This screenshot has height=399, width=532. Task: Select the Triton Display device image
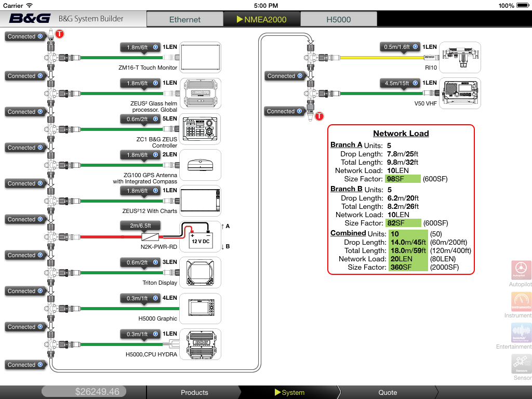pyautogui.click(x=200, y=272)
